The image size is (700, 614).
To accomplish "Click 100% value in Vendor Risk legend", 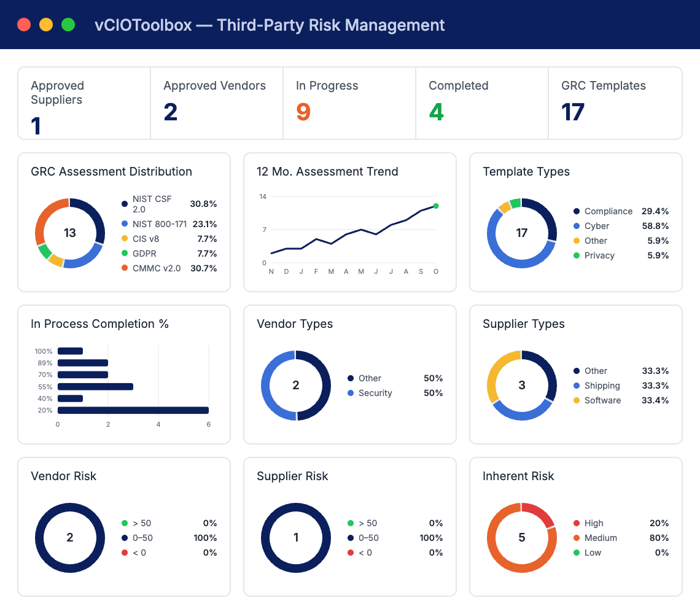I will click(x=205, y=538).
